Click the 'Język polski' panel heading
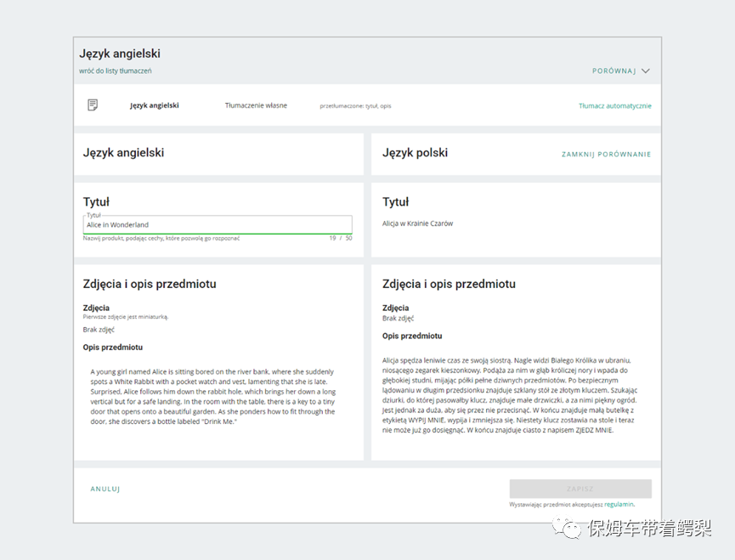 [x=415, y=153]
